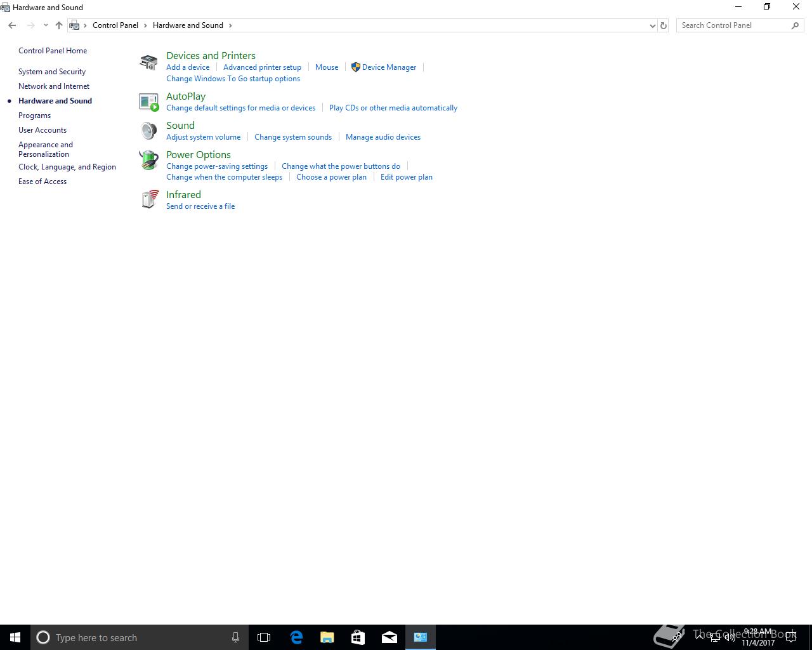
Task: Open the Action Center notifications icon
Action: tap(791, 637)
